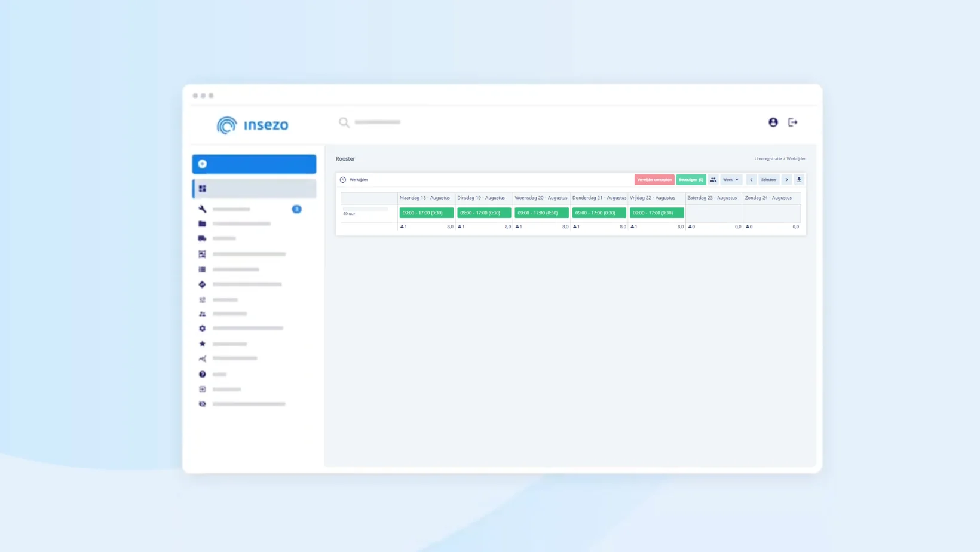Image resolution: width=980 pixels, height=552 pixels.
Task: Download the roster with the download icon
Action: tap(799, 180)
